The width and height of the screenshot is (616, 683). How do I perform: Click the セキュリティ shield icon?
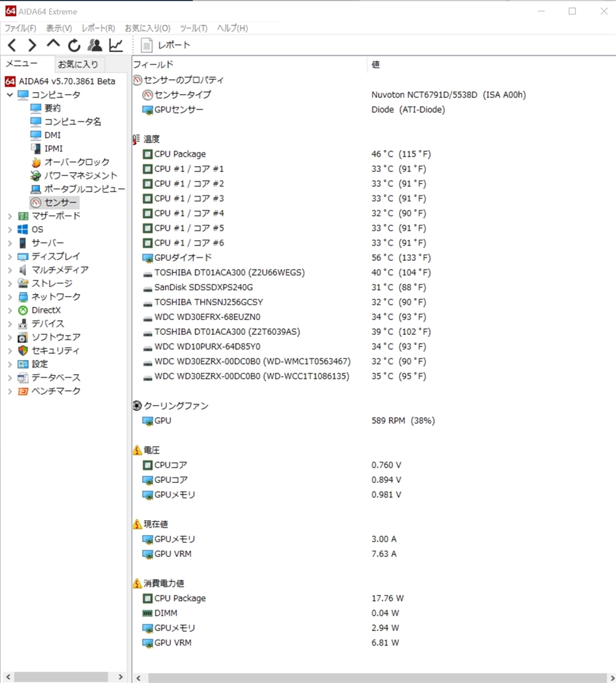click(23, 351)
